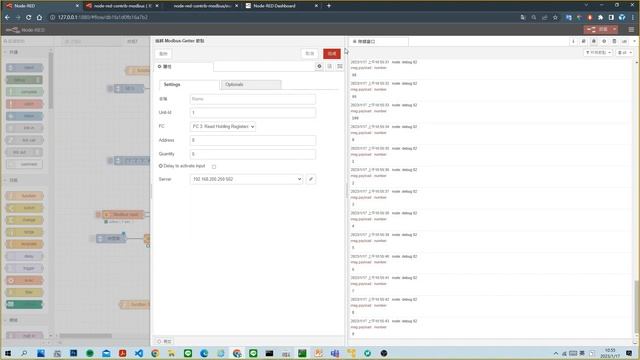
Task: Click the node properties gear icon
Action: tap(319, 66)
